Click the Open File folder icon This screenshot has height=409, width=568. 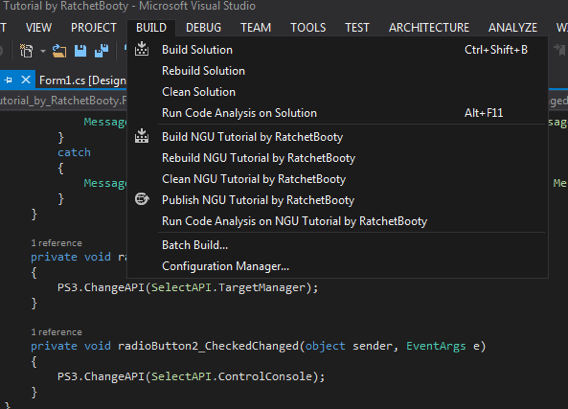pyautogui.click(x=59, y=51)
